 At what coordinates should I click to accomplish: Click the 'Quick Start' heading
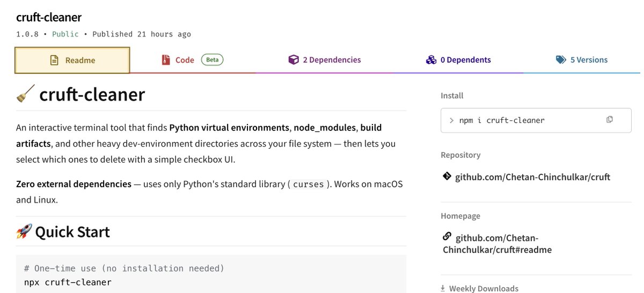coord(72,232)
